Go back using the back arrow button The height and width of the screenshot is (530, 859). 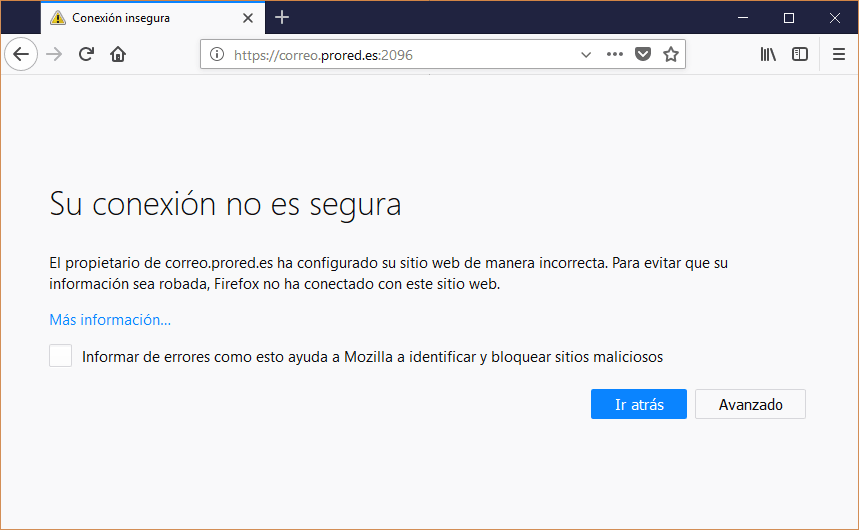pyautogui.click(x=21, y=54)
